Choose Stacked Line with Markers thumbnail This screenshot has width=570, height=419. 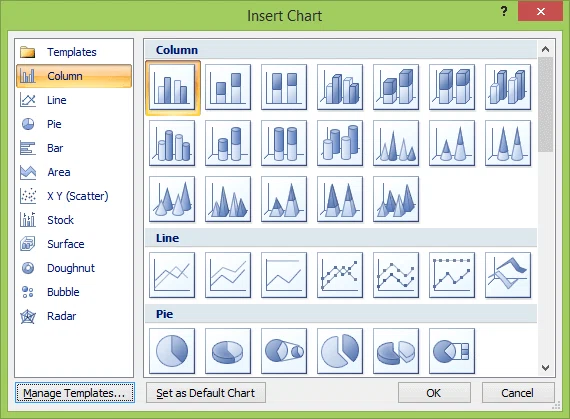tap(396, 275)
